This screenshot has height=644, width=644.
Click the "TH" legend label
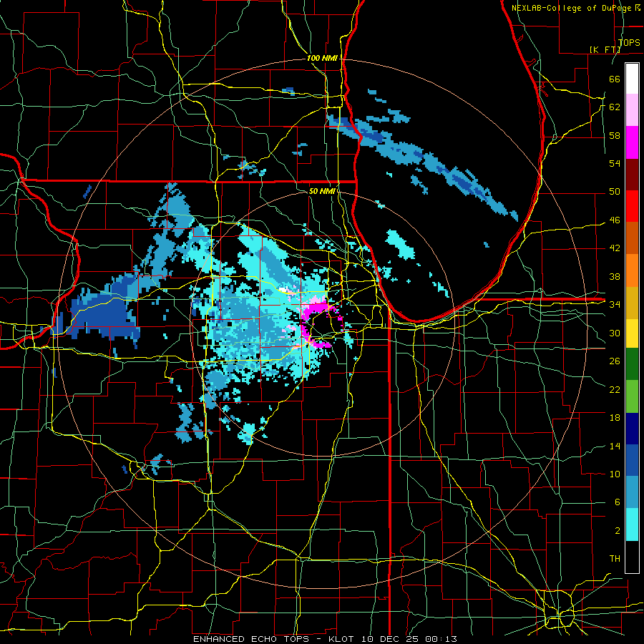(x=615, y=558)
